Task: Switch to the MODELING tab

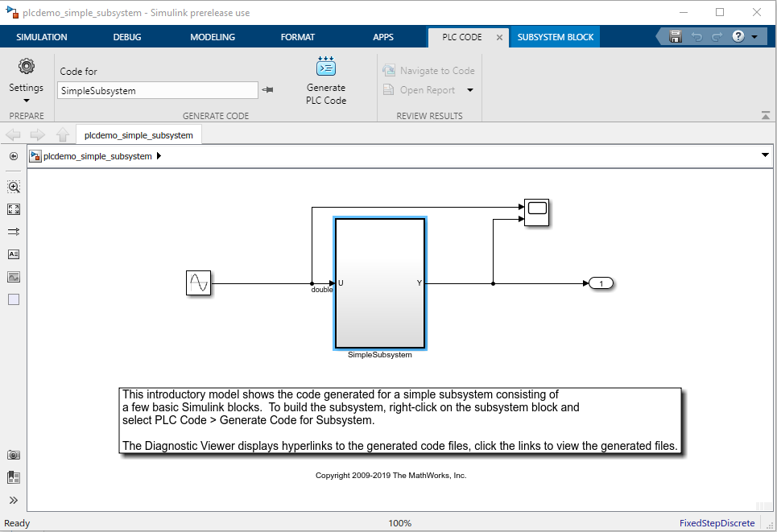Action: pos(213,37)
